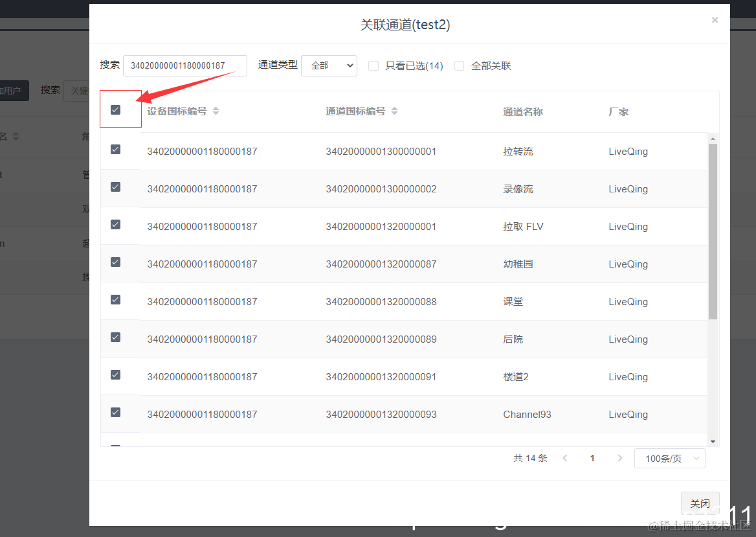Enable the 只看已选(14) checkbox
Screen dimensions: 756x537
(373, 65)
